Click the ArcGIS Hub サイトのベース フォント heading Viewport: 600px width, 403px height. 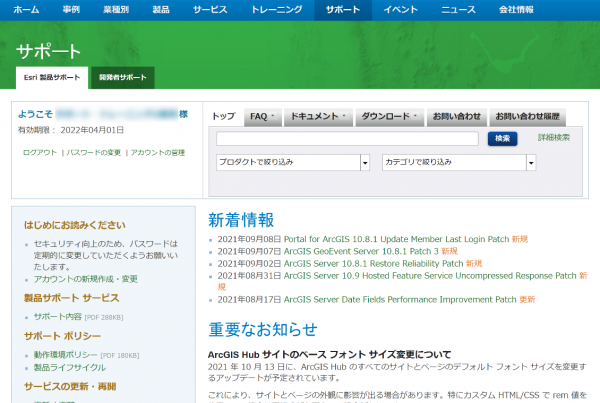click(x=329, y=355)
